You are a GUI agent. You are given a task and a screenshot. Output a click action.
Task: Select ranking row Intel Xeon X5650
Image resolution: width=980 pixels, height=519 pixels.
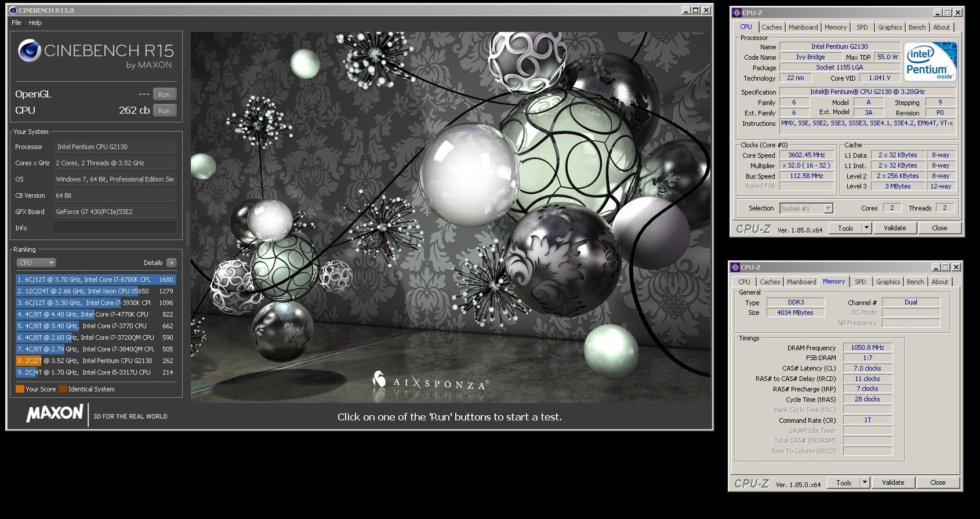click(96, 291)
